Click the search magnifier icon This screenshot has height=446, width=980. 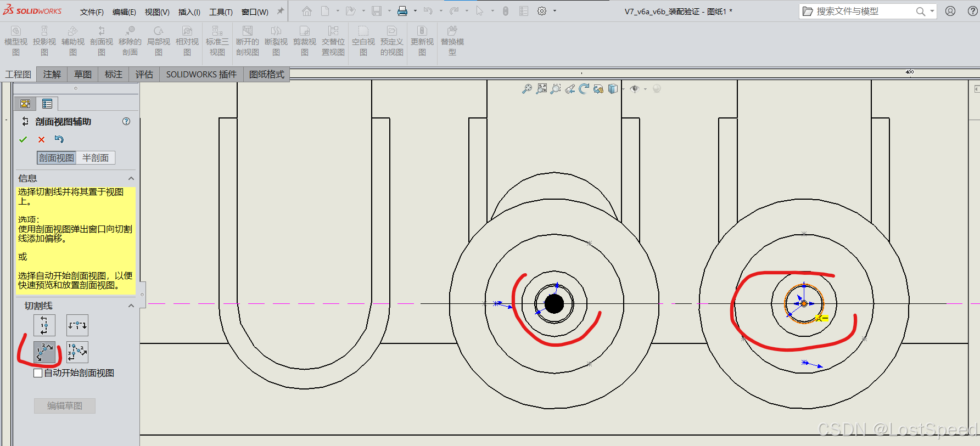point(921,12)
